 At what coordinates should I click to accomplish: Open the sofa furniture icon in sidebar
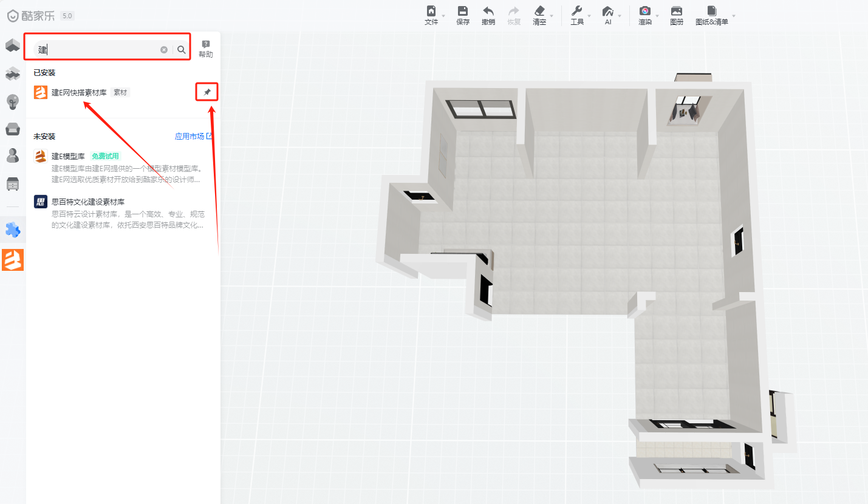[x=13, y=128]
